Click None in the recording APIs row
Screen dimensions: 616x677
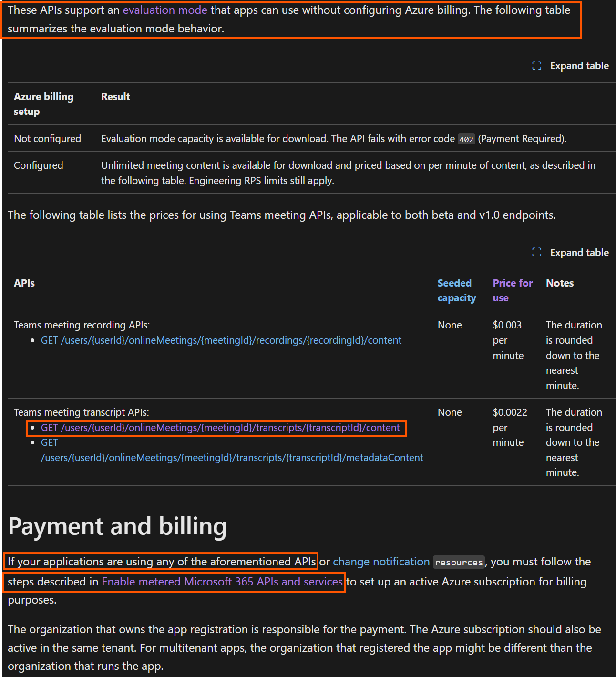click(x=450, y=325)
